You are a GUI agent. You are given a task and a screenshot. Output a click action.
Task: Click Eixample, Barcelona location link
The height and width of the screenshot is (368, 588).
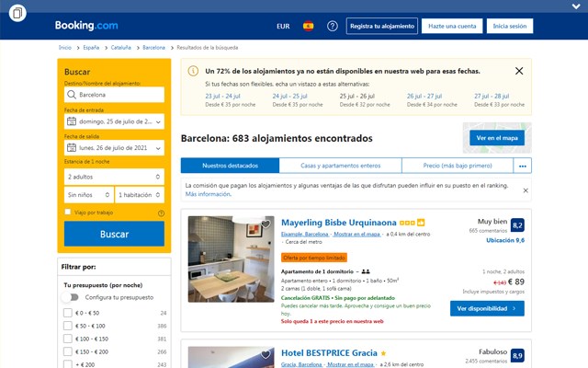pos(305,234)
